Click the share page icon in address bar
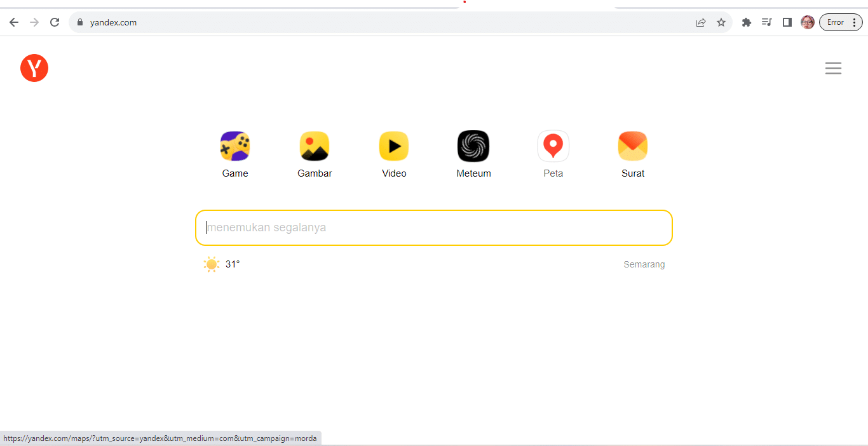868x446 pixels. (x=701, y=22)
